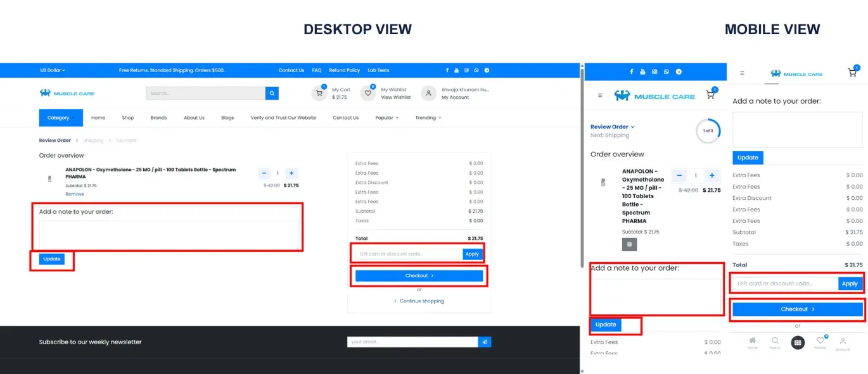Tap the center grid icon in mobile bottom bar

click(798, 342)
